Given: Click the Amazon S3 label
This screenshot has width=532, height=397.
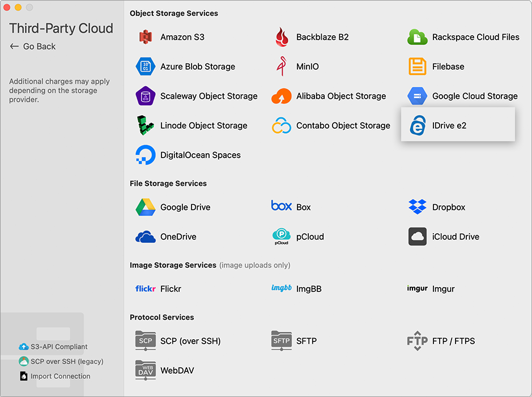Looking at the screenshot, I should click(182, 37).
